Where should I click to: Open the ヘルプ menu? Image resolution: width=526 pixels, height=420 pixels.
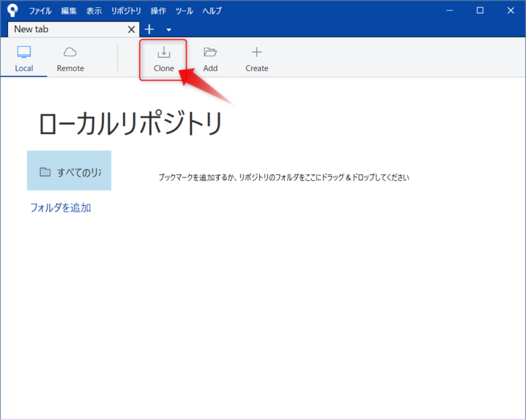pyautogui.click(x=212, y=11)
